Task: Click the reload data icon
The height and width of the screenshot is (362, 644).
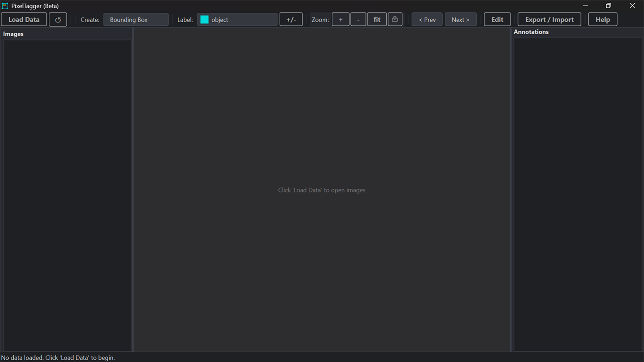Action: [58, 20]
